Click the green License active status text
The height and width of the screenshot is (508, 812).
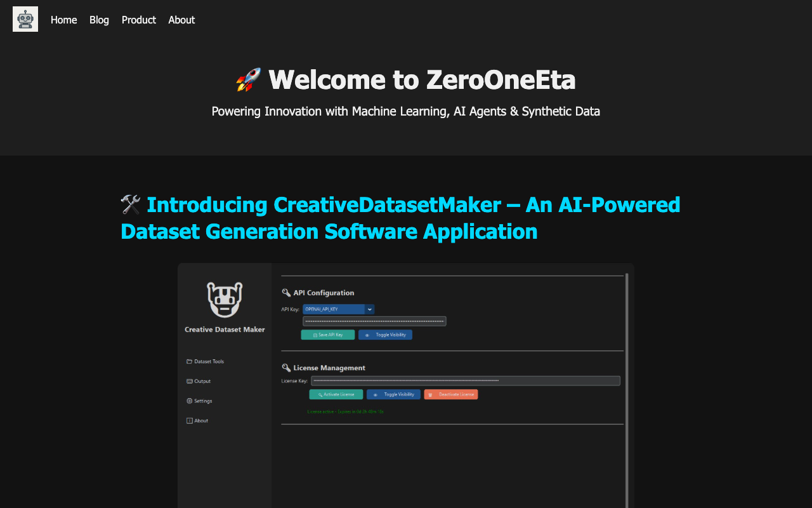(346, 411)
